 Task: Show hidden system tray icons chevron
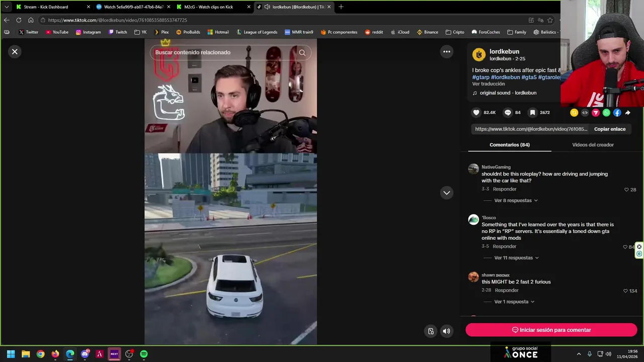click(x=579, y=354)
